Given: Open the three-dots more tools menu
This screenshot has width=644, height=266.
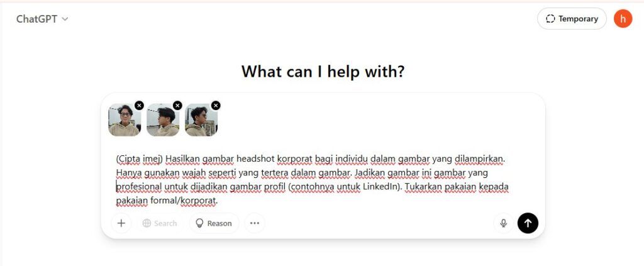Looking at the screenshot, I should 255,223.
